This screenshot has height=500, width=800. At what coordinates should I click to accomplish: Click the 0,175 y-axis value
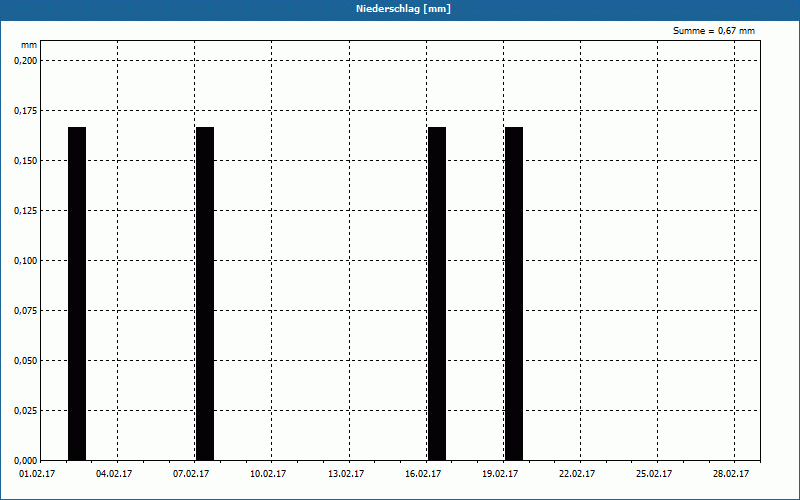click(26, 111)
